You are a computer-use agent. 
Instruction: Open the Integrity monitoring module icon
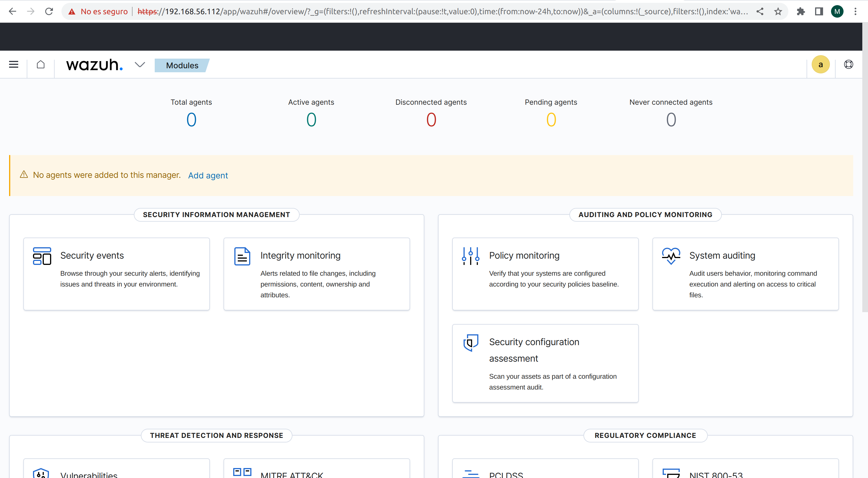point(242,256)
